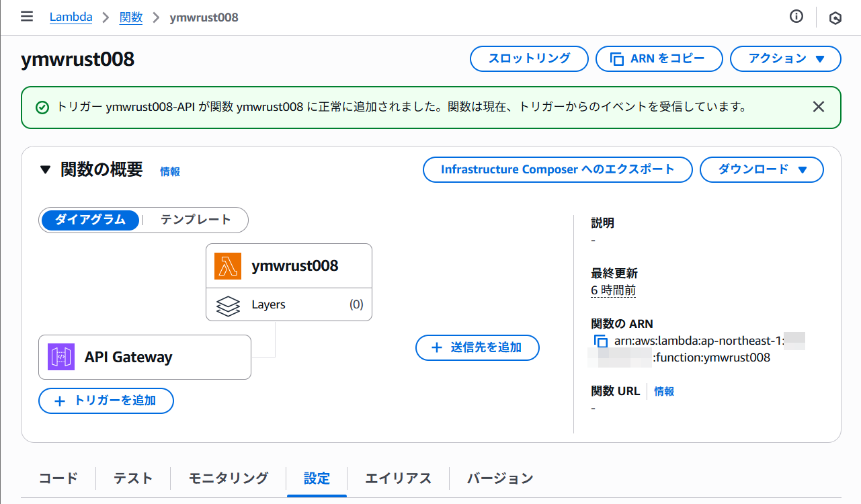Viewport: 861px width, 504px height.
Task: Click トリガーを追加 button
Action: tap(106, 401)
